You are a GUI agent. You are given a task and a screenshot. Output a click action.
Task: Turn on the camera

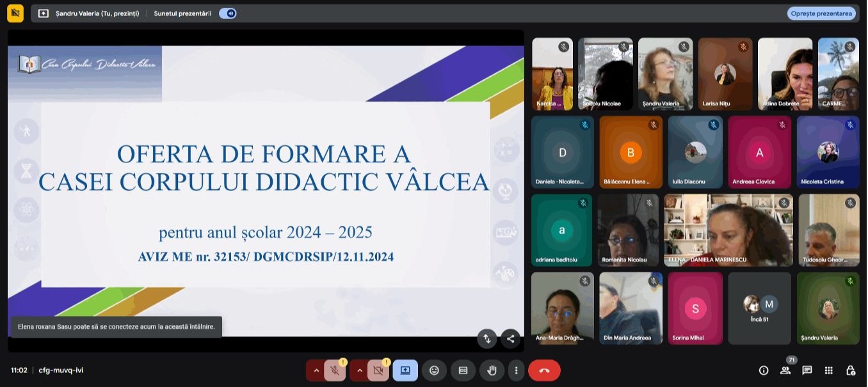(378, 370)
